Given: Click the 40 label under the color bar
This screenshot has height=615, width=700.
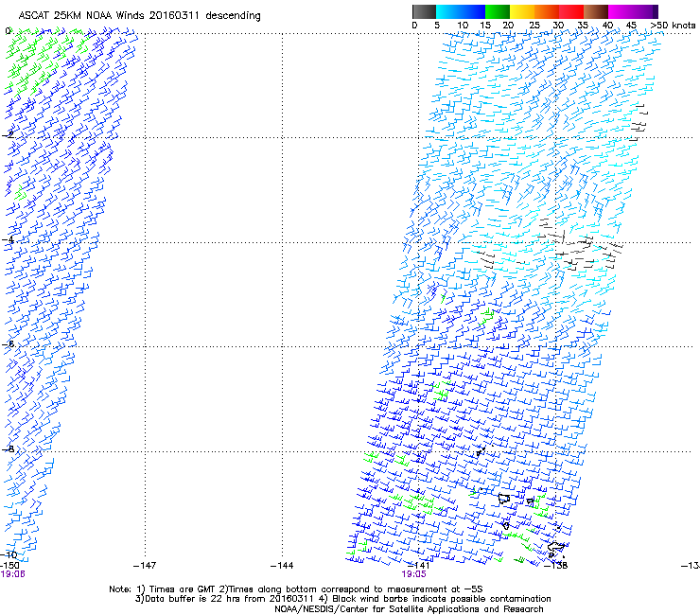Looking at the screenshot, I should (x=607, y=26).
